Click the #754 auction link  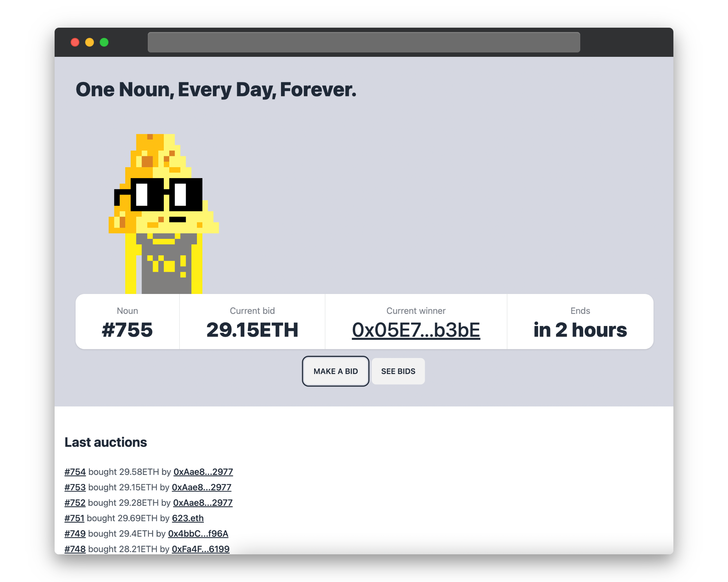(74, 472)
